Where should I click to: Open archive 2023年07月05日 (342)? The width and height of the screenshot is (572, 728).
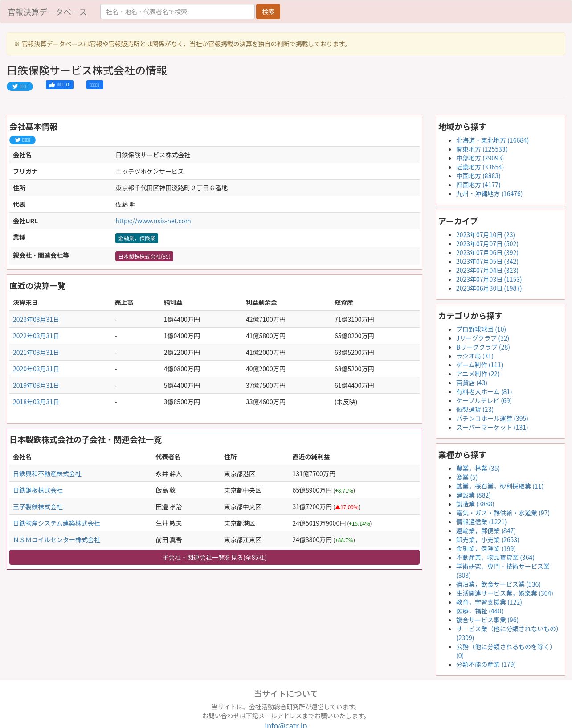tap(487, 262)
